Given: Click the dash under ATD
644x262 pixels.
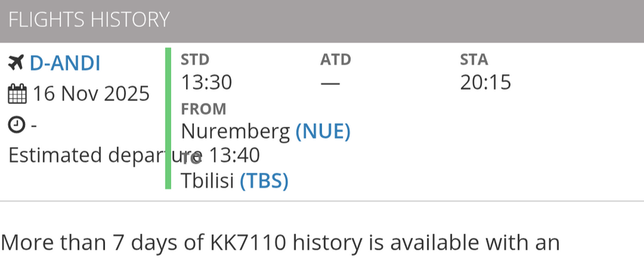Looking at the screenshot, I should 330,83.
